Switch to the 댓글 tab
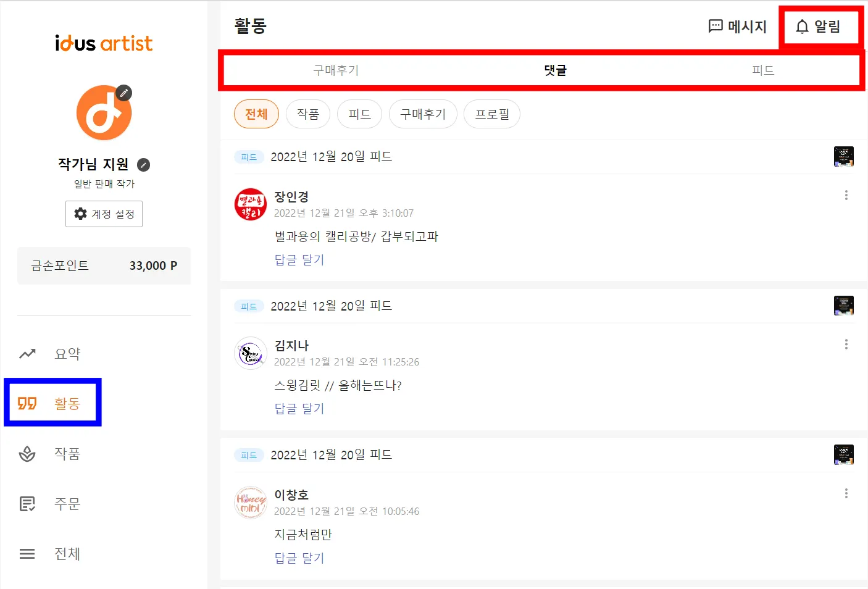This screenshot has width=868, height=589. [x=555, y=70]
